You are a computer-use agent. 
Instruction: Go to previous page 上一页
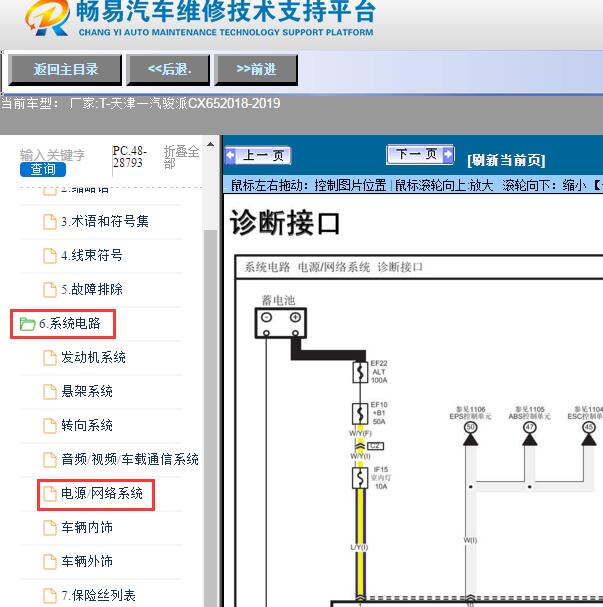(x=258, y=155)
